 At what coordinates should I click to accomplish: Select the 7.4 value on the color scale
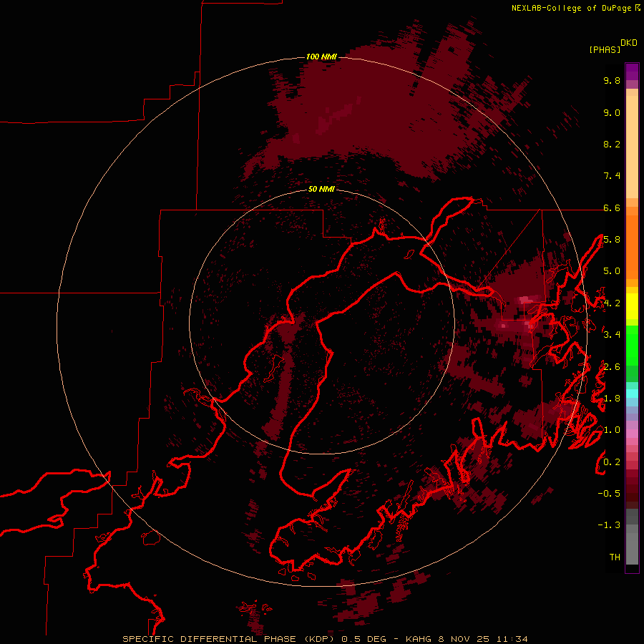[612, 176]
